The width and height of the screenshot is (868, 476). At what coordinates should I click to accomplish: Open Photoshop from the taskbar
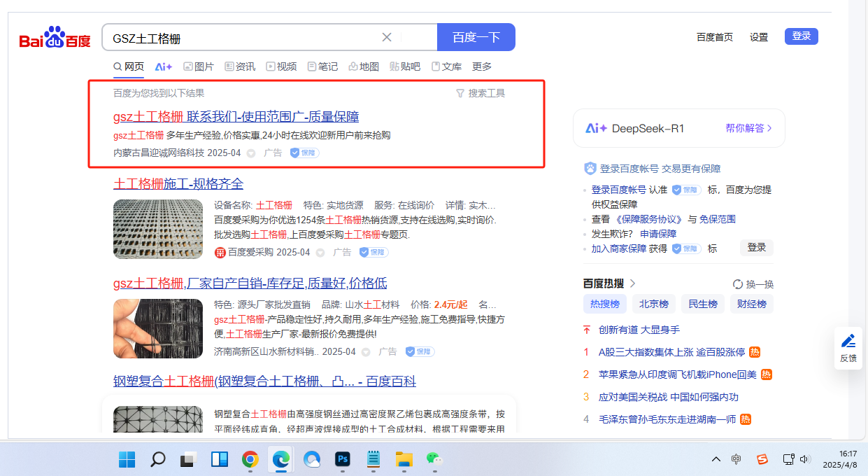click(343, 459)
